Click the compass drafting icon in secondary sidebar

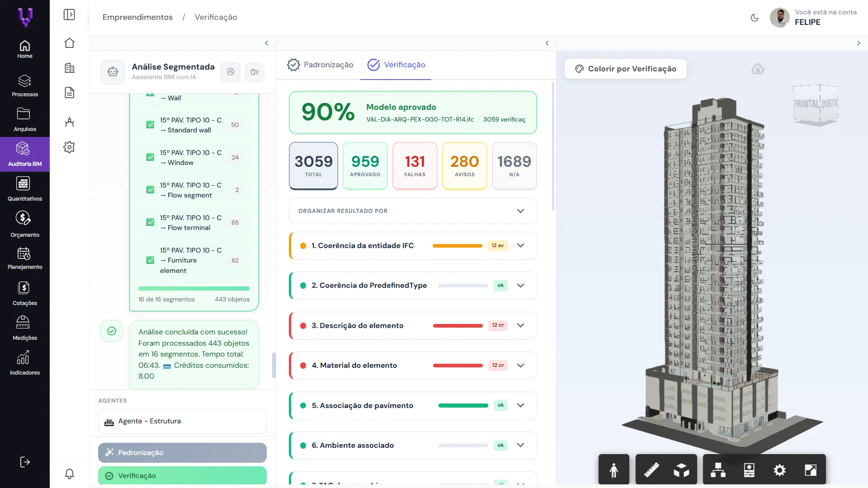click(69, 122)
